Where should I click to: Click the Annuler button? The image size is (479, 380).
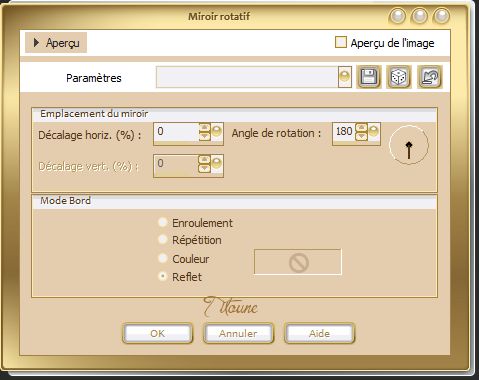(x=238, y=333)
